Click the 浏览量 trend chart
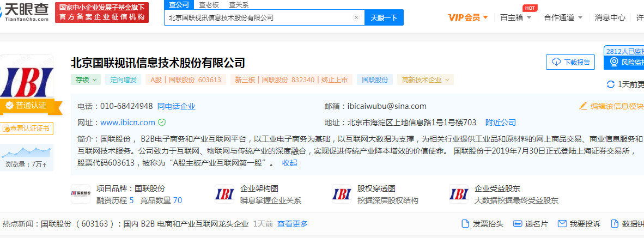The height and width of the screenshot is (238, 644). point(26,153)
